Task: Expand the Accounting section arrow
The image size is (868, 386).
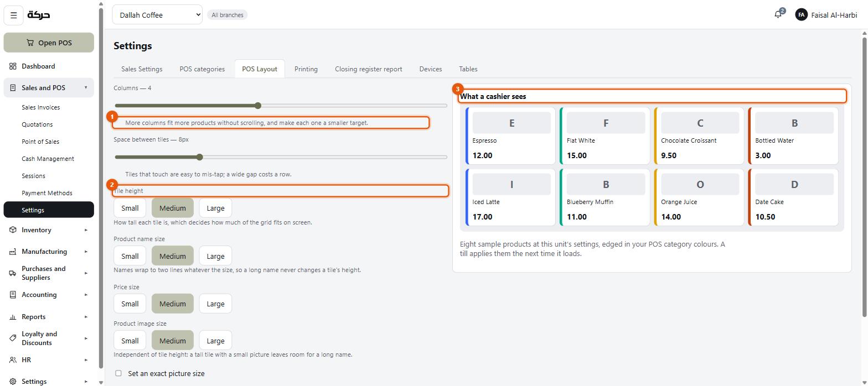Action: 86,295
